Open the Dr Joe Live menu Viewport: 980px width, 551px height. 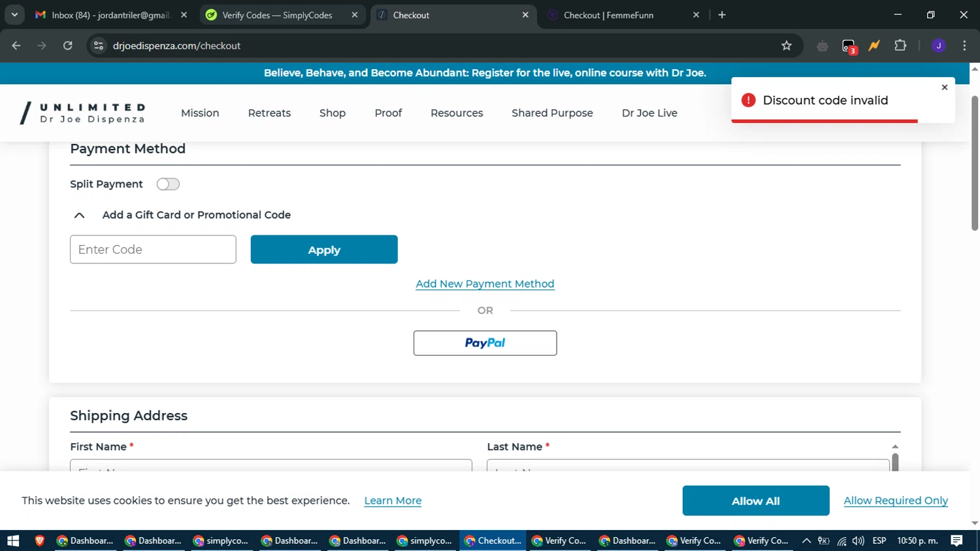pos(649,113)
